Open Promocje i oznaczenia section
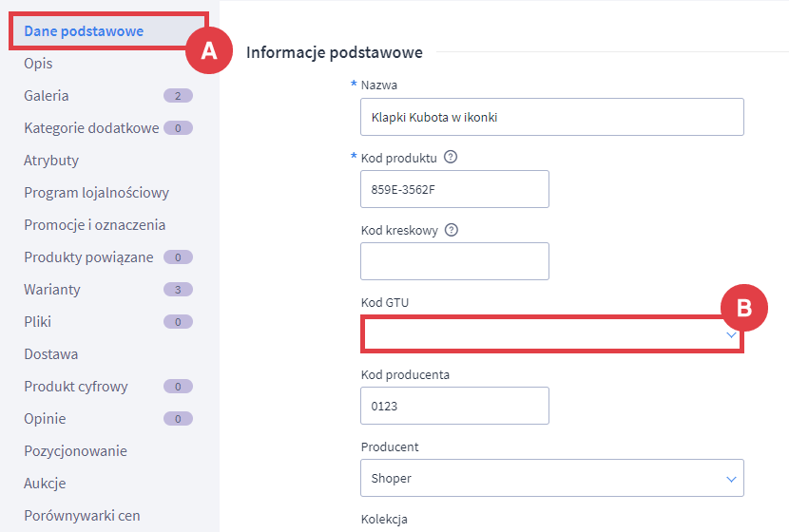 [x=94, y=225]
